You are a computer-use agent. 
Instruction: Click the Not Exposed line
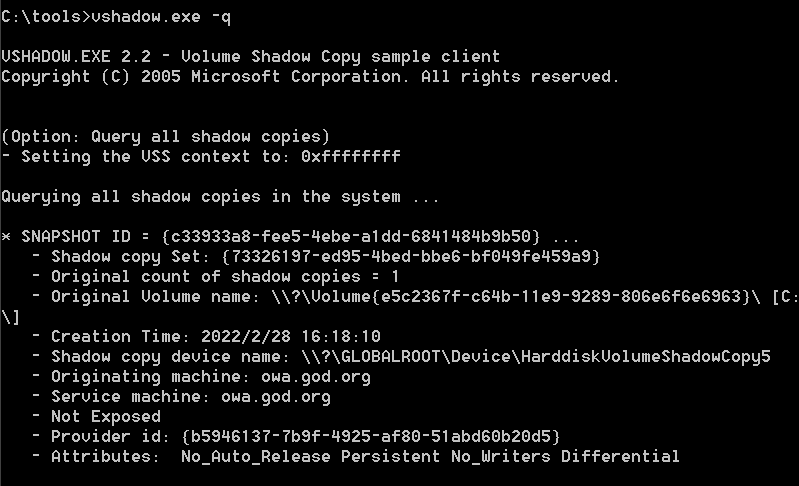(105, 416)
